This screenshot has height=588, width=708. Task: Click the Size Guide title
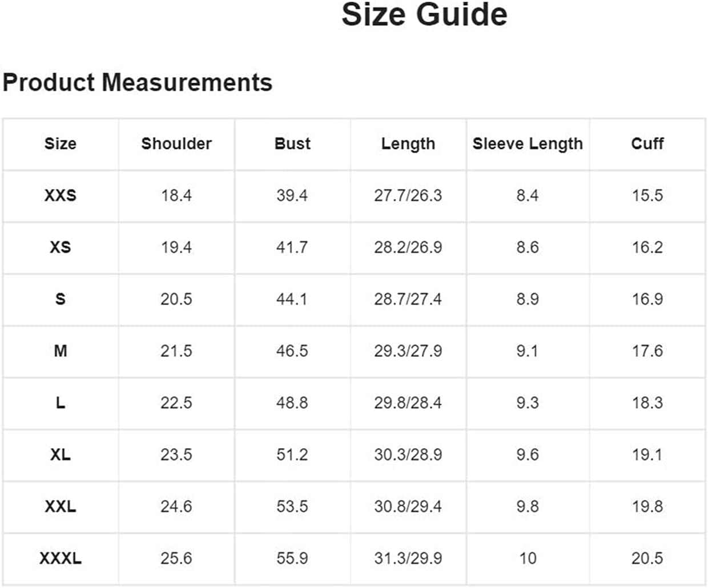pyautogui.click(x=424, y=15)
